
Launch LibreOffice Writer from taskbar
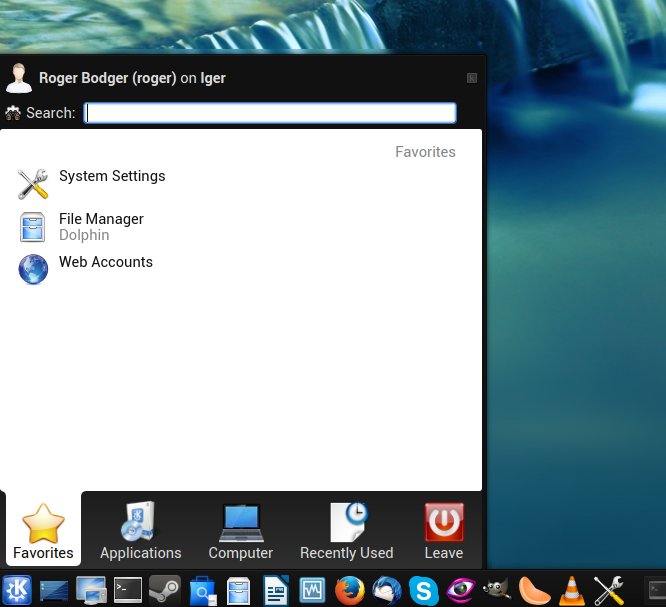coord(276,590)
